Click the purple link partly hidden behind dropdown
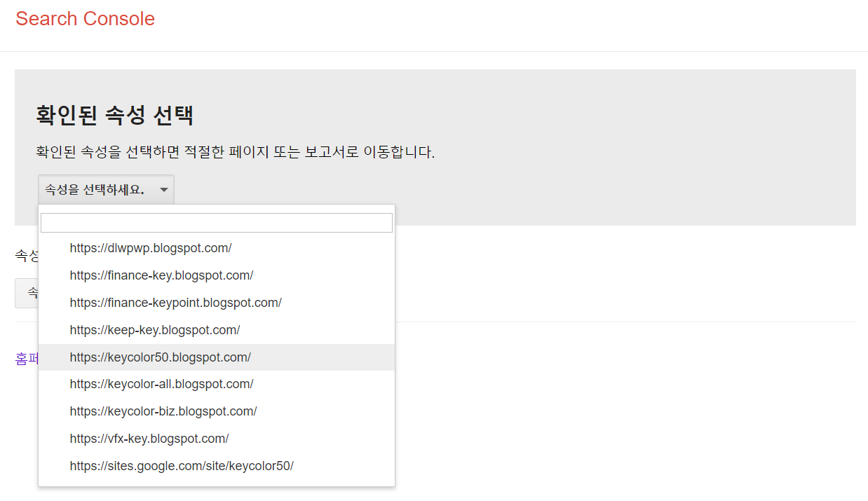868x501 pixels. 27,359
